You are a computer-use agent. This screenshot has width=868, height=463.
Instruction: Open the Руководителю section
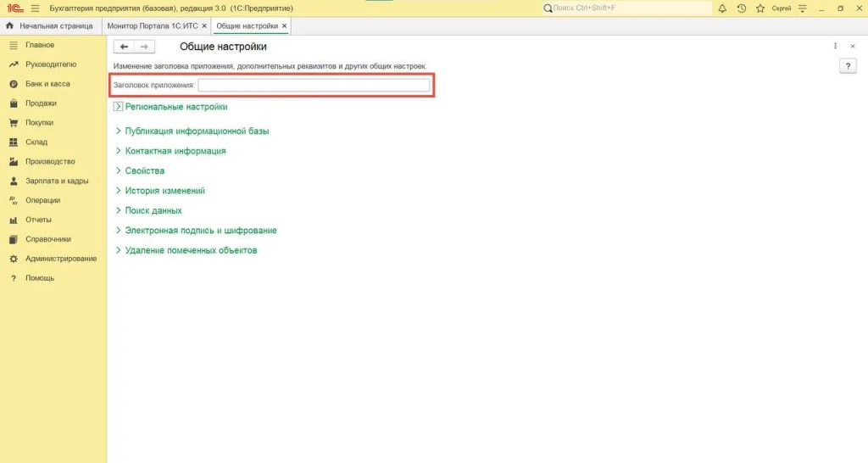(51, 64)
